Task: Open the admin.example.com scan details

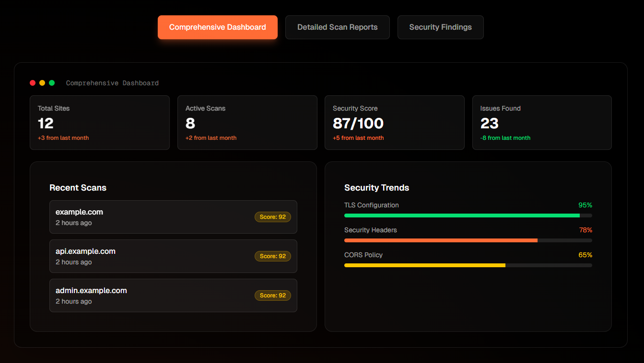Action: (173, 295)
